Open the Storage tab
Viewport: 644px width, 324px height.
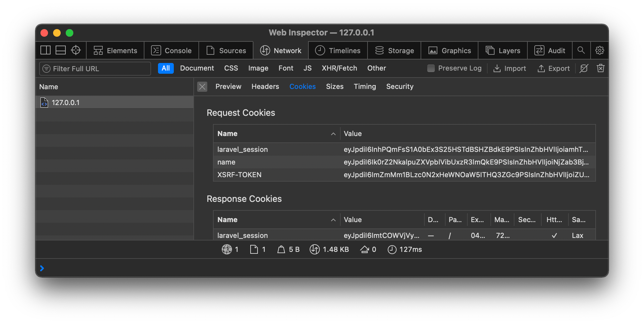[x=394, y=50]
